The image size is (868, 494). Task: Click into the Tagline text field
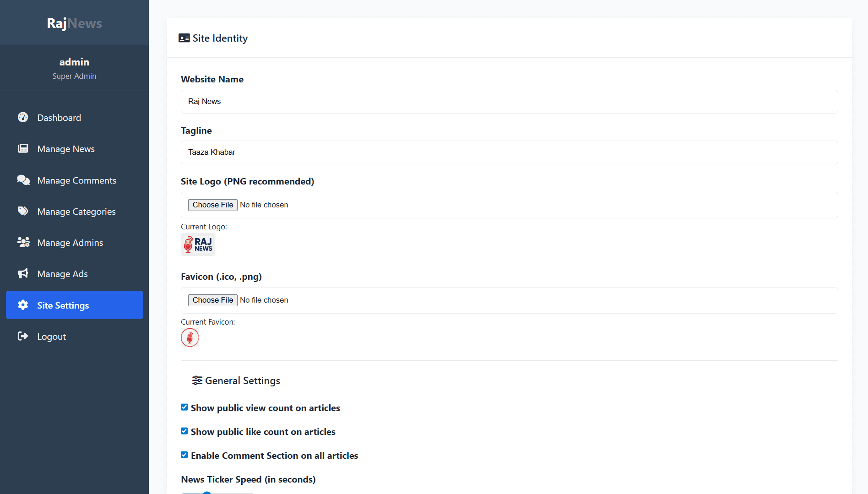click(509, 152)
